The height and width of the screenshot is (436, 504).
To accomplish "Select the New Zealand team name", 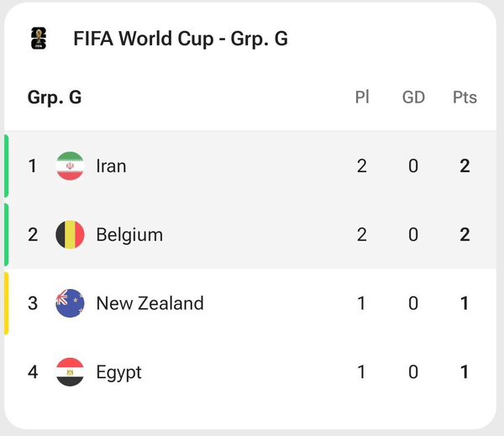I will [x=150, y=303].
